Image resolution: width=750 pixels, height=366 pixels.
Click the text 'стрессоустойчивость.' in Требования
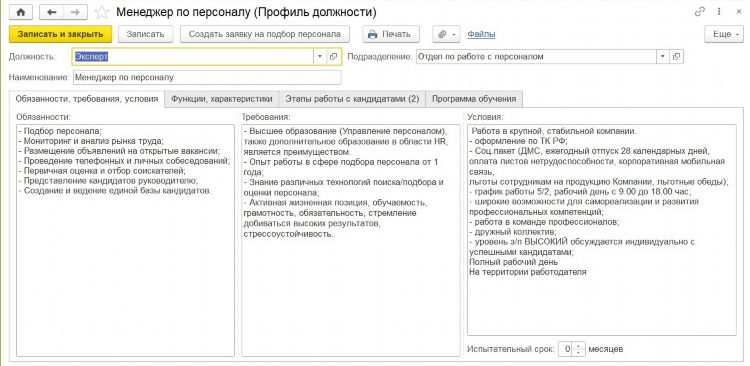(288, 234)
